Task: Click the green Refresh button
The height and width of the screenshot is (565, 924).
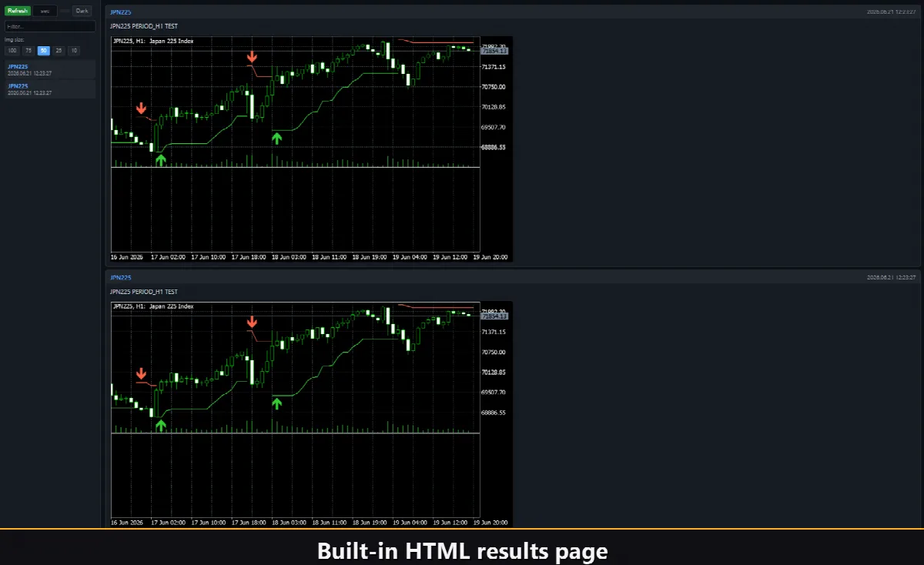Action: 18,11
